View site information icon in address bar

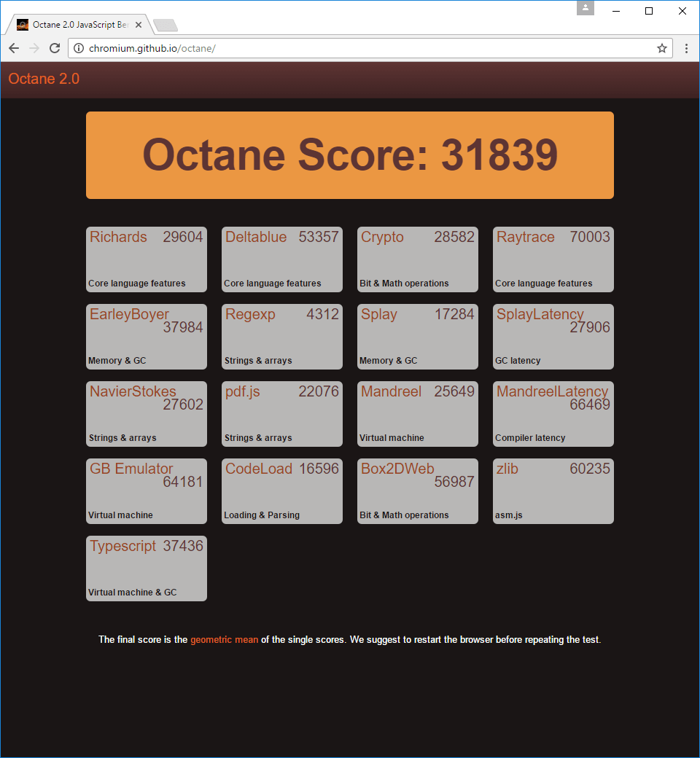[x=78, y=48]
